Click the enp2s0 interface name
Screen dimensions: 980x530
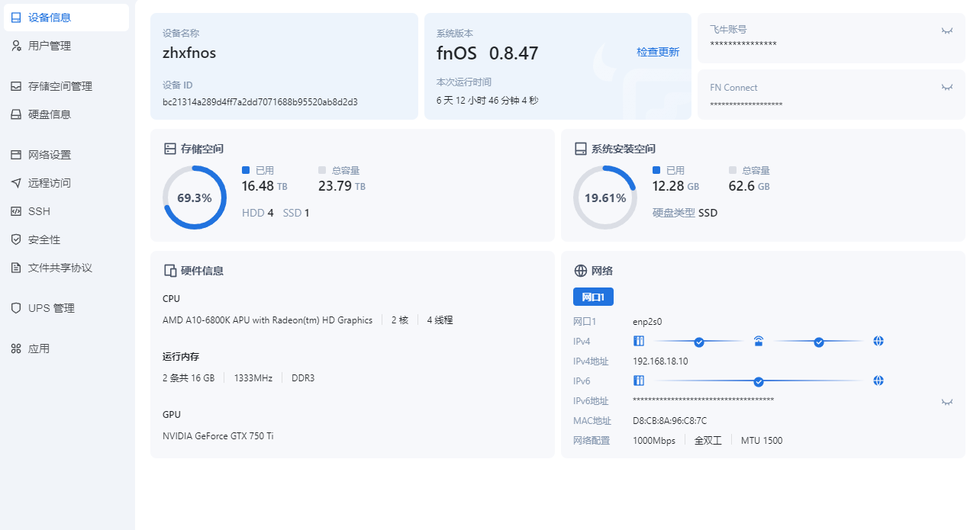[648, 322]
